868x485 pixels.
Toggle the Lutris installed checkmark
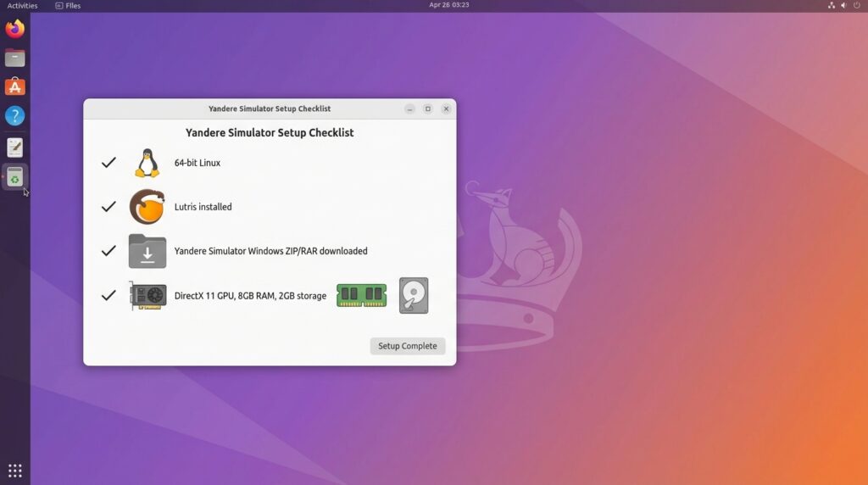pyautogui.click(x=108, y=207)
